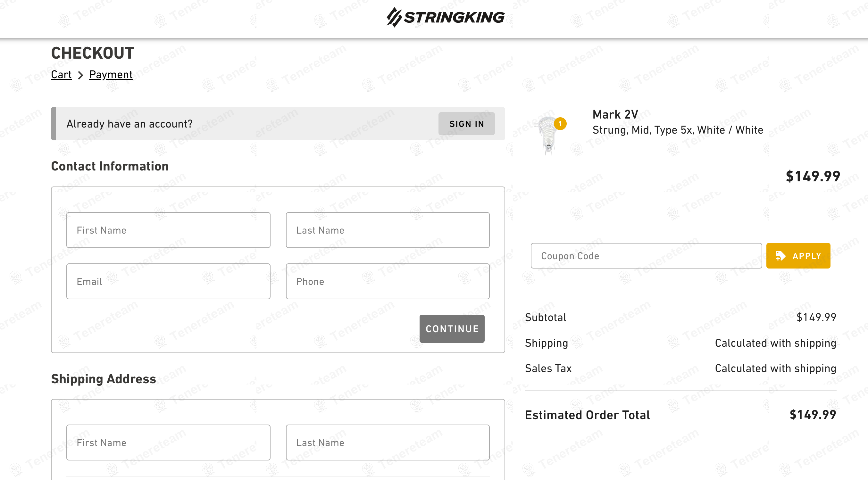This screenshot has width=868, height=480.
Task: Click the coupon tag icon in the Apply button
Action: pos(780,256)
